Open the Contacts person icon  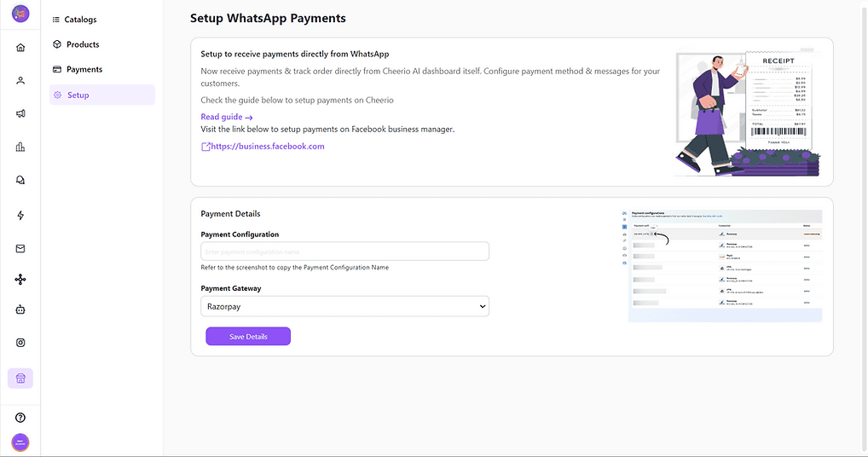pyautogui.click(x=20, y=81)
